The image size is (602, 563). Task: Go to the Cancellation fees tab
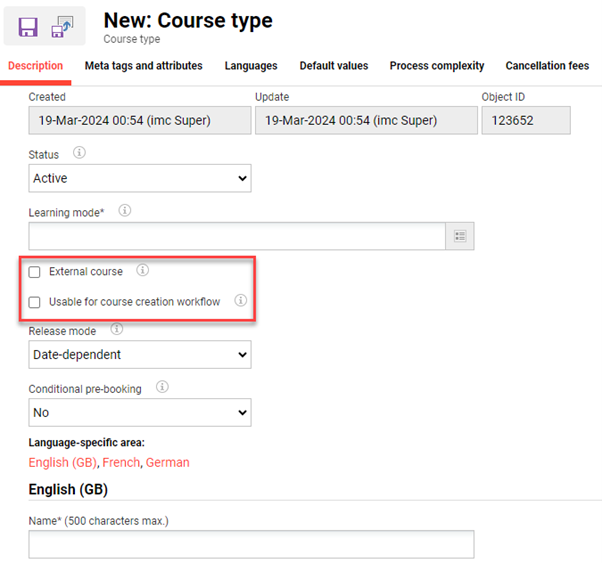547,66
